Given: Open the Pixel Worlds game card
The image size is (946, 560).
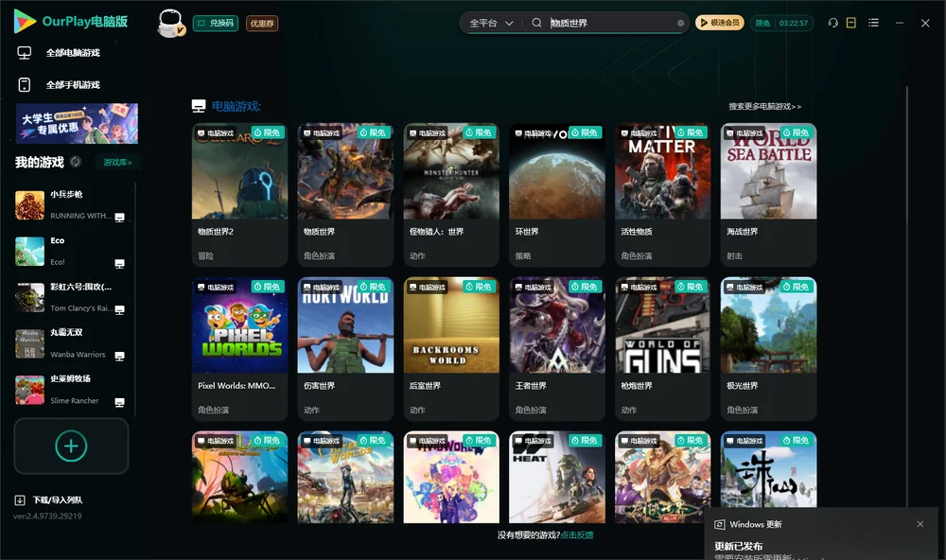Looking at the screenshot, I should (x=239, y=349).
